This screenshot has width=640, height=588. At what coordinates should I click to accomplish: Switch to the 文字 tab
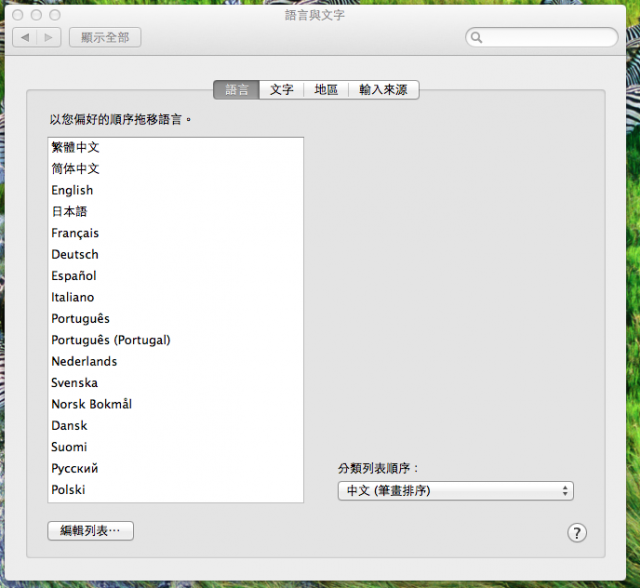pyautogui.click(x=281, y=90)
